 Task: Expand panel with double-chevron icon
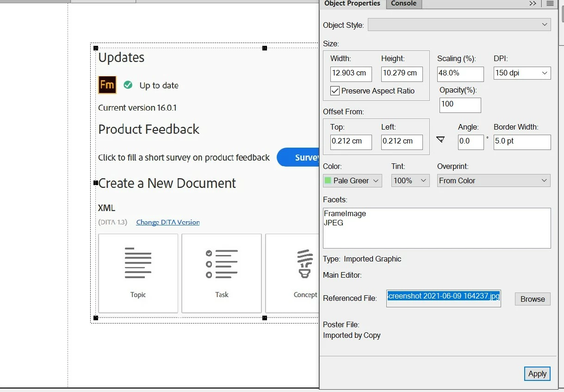click(x=533, y=4)
